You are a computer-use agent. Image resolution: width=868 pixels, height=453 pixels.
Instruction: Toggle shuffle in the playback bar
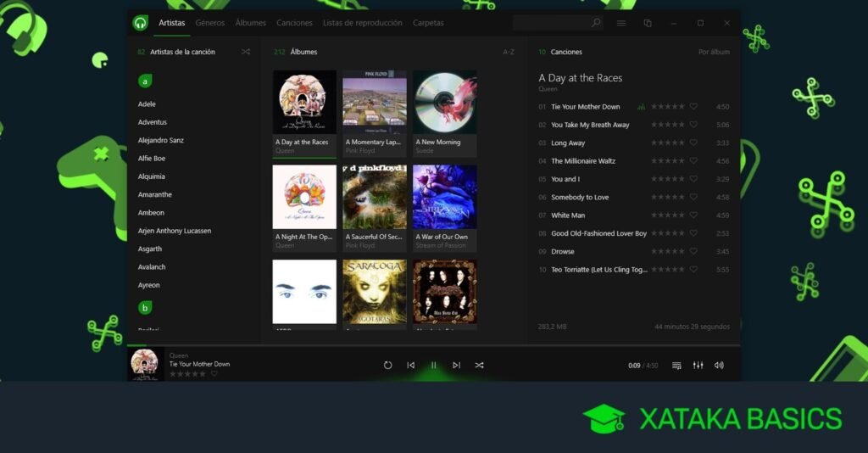pos(479,365)
